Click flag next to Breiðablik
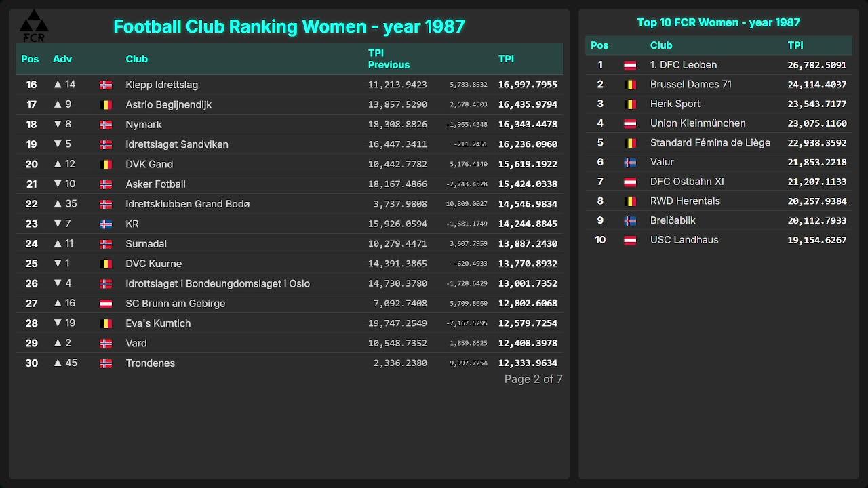868x488 pixels. [x=630, y=221]
